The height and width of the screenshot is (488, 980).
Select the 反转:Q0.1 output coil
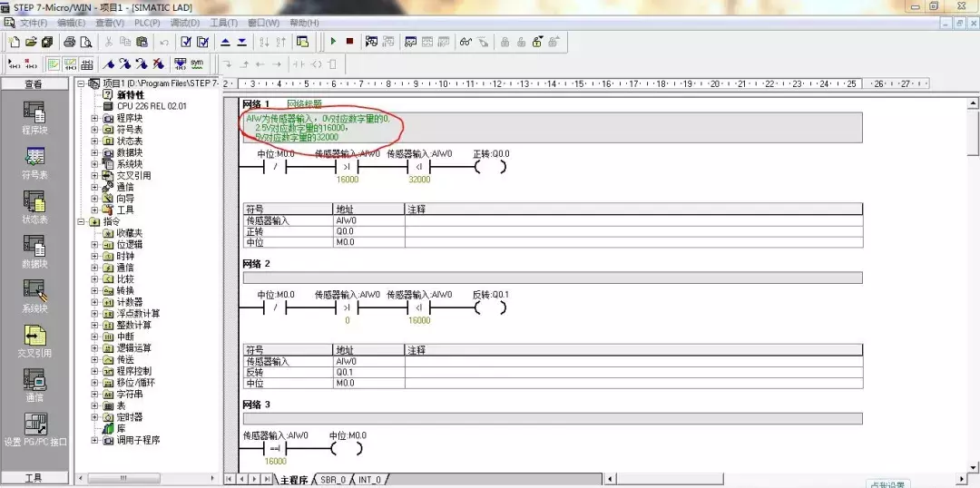click(x=491, y=307)
